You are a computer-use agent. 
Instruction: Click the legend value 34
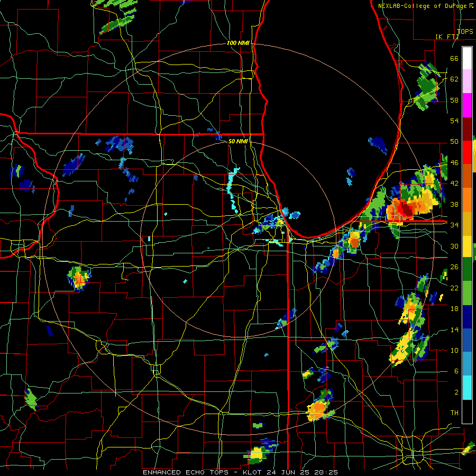coord(454,225)
